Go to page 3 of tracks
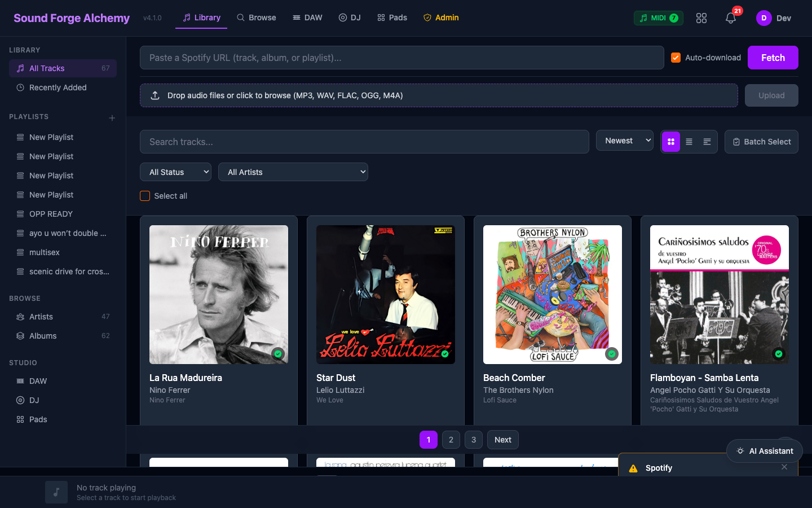This screenshot has height=508, width=812. coord(473,440)
